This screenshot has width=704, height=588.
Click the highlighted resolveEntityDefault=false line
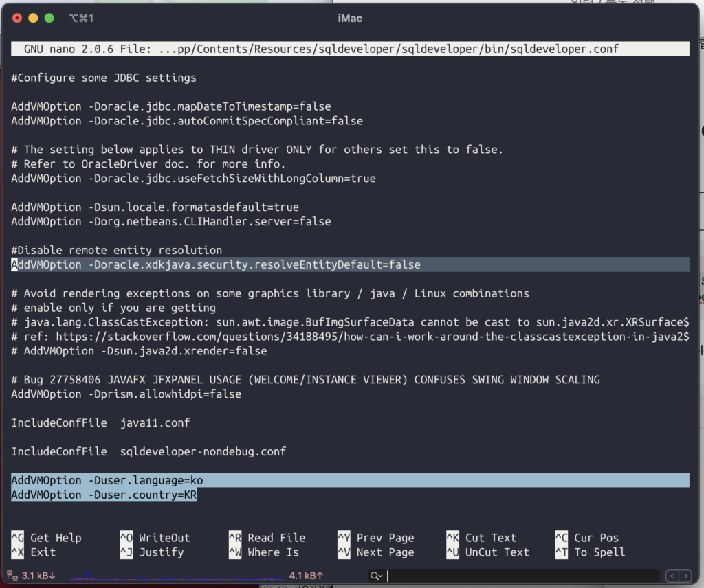coord(350,264)
